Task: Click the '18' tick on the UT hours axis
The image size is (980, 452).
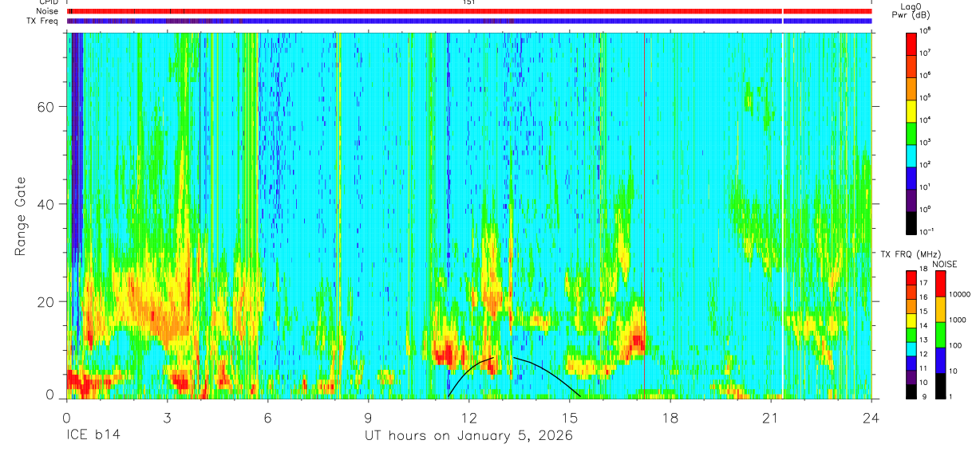Action: (670, 418)
